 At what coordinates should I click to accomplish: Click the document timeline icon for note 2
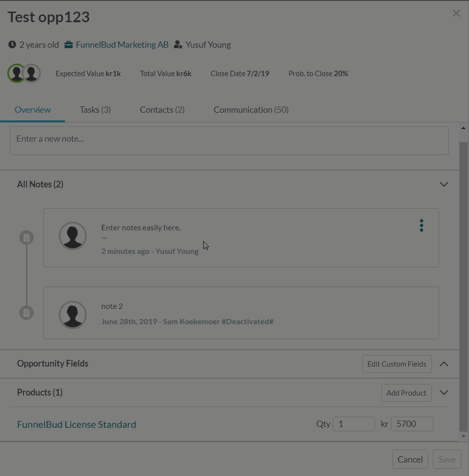26,313
